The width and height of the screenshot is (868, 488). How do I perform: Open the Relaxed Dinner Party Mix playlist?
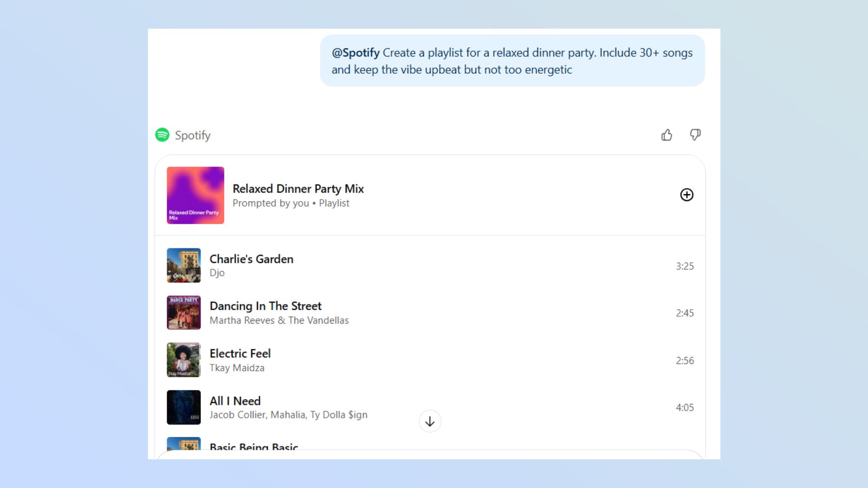tap(299, 188)
